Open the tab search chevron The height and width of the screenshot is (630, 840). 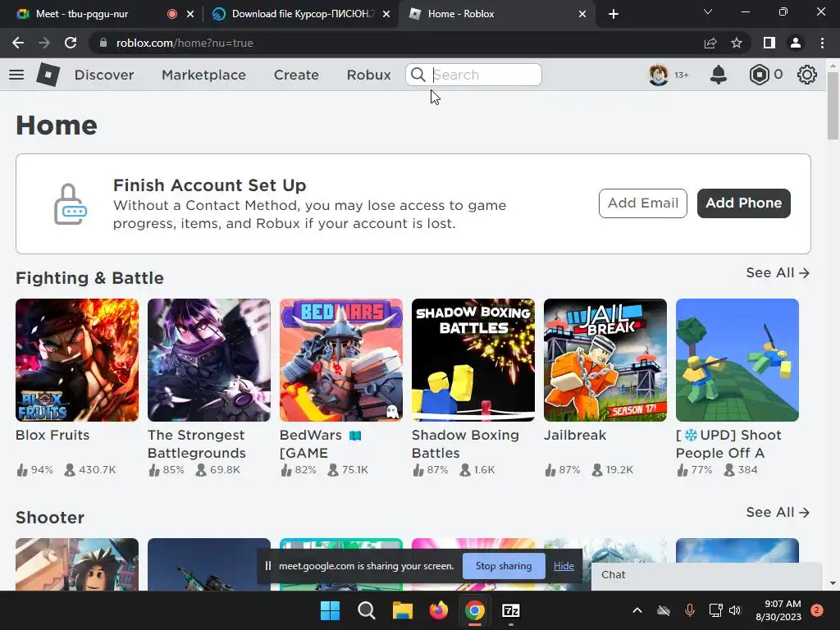pyautogui.click(x=708, y=11)
